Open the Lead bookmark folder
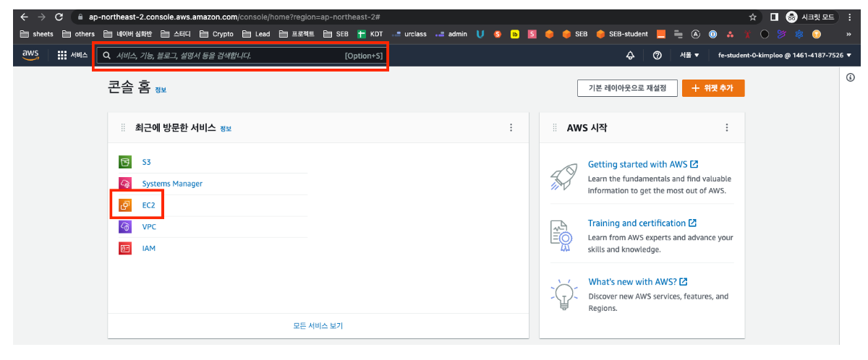Viewport: 868px width, 360px height. coord(256,34)
